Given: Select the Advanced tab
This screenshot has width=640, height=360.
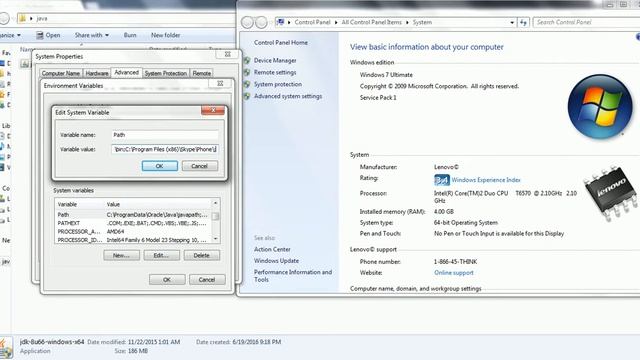Looking at the screenshot, I should tap(127, 72).
